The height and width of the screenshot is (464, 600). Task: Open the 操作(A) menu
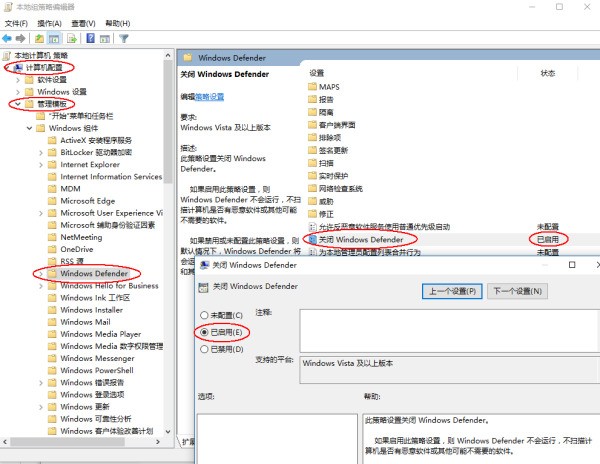[49, 23]
